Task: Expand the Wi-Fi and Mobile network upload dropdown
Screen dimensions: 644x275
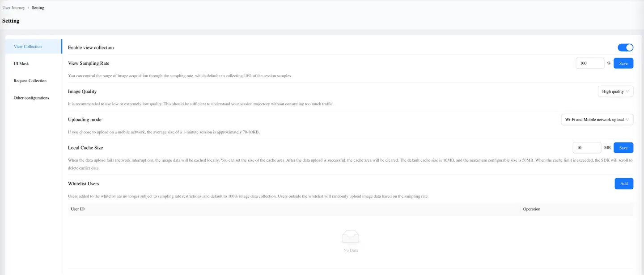Action: tap(597, 120)
